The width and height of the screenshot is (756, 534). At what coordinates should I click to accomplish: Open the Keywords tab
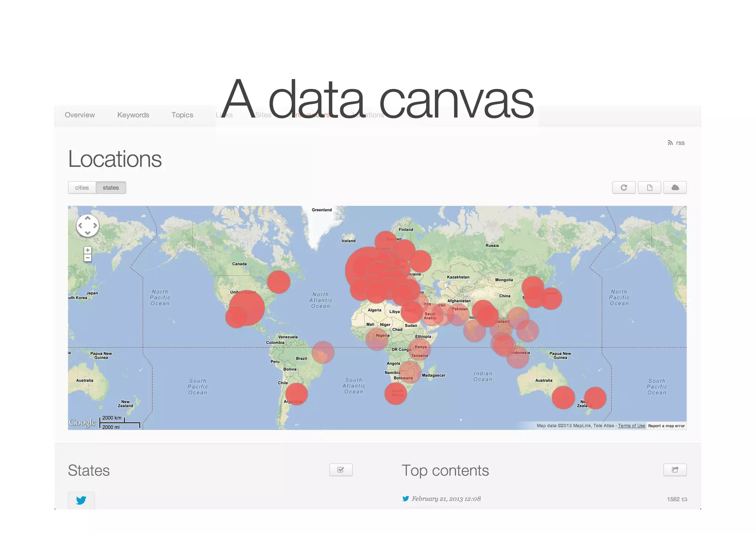coord(133,115)
